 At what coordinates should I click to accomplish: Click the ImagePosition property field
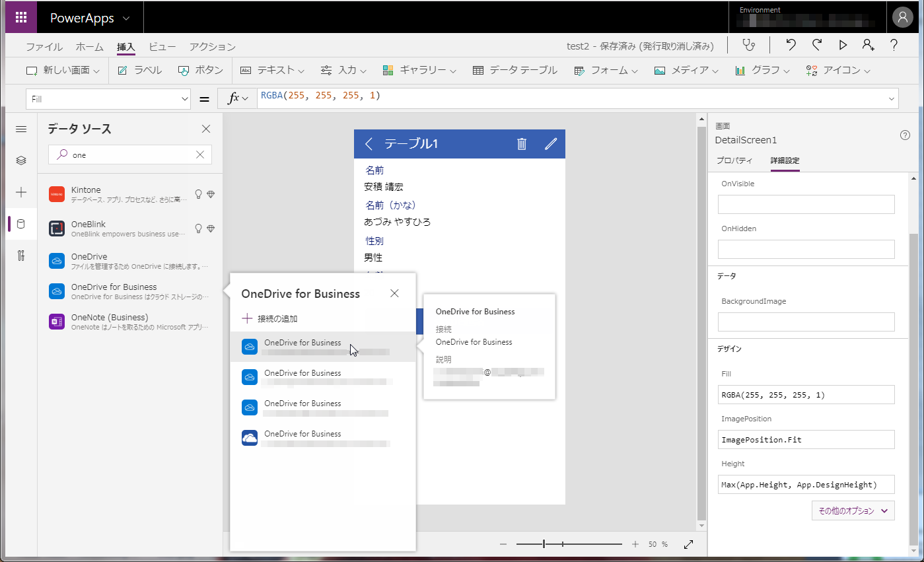pos(806,440)
